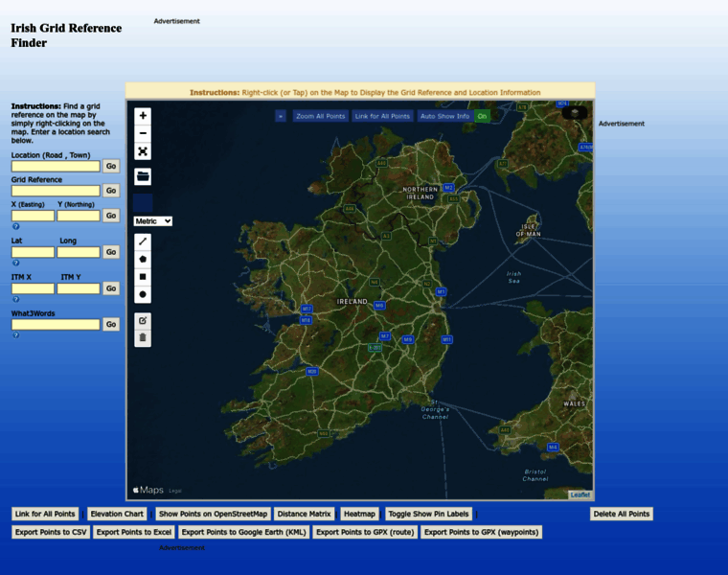Focus the Y Northing input
The height and width of the screenshot is (575, 728).
(79, 216)
